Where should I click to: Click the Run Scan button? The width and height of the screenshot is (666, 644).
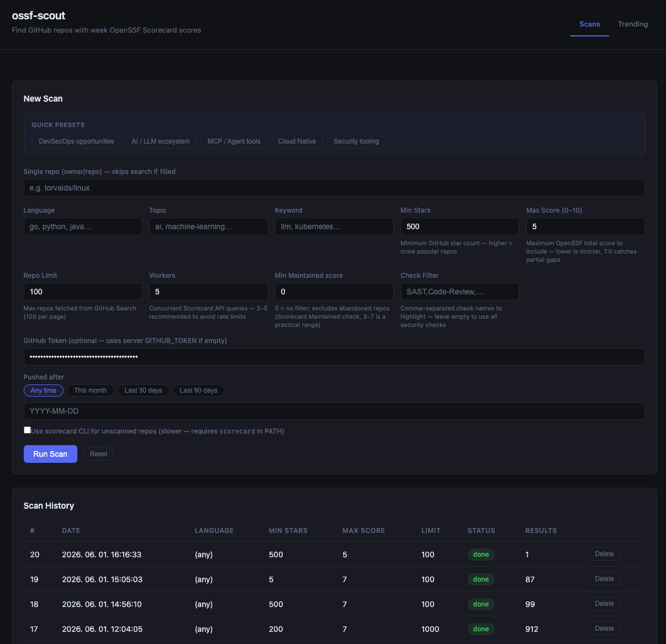click(x=50, y=454)
